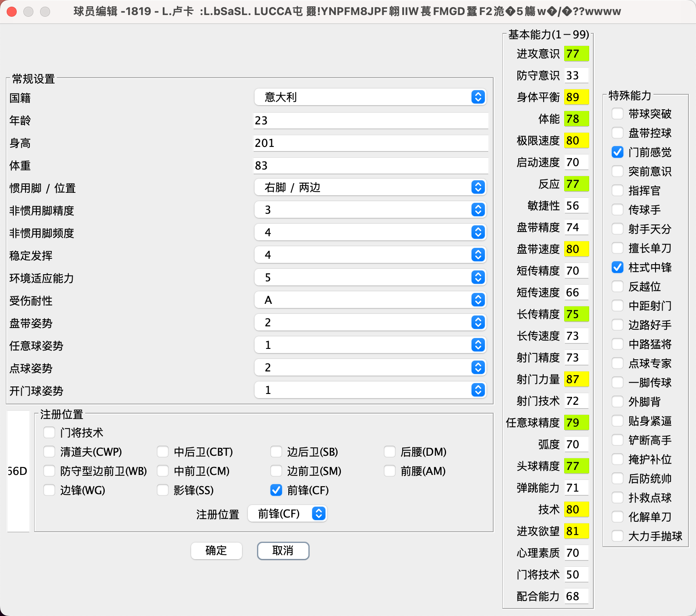The image size is (696, 616).
Task: Expand the 任意球姿势 dropdown
Action: click(x=370, y=345)
